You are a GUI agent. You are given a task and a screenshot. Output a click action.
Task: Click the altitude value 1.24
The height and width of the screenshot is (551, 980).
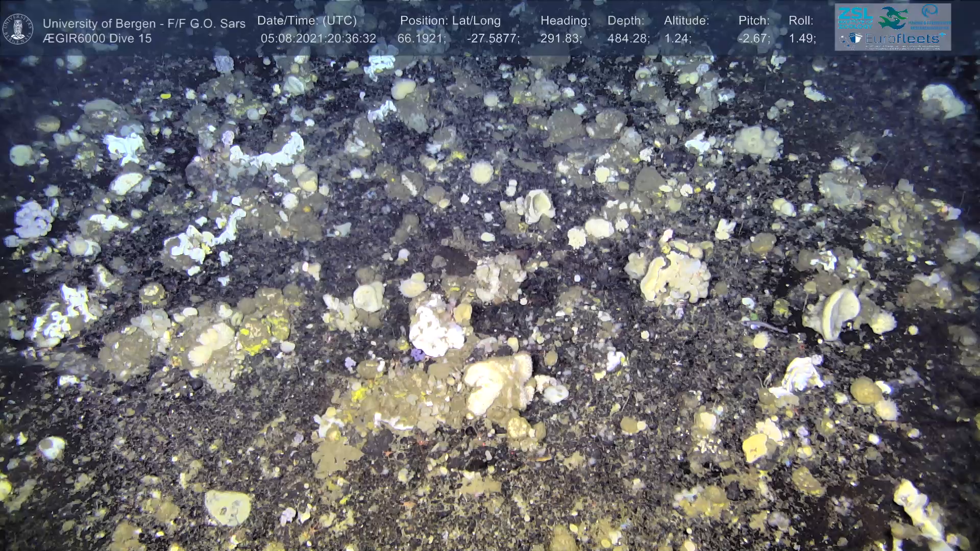(677, 38)
